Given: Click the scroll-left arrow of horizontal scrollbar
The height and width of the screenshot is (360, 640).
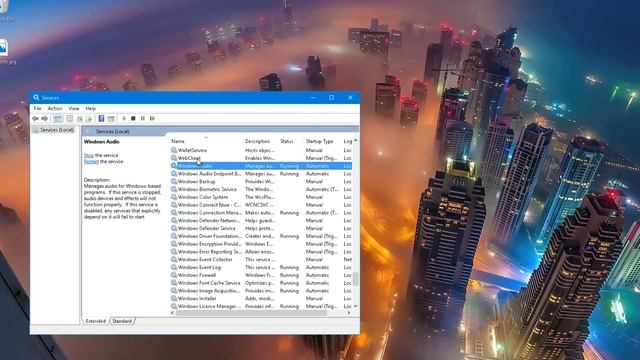Looking at the screenshot, I should (172, 313).
